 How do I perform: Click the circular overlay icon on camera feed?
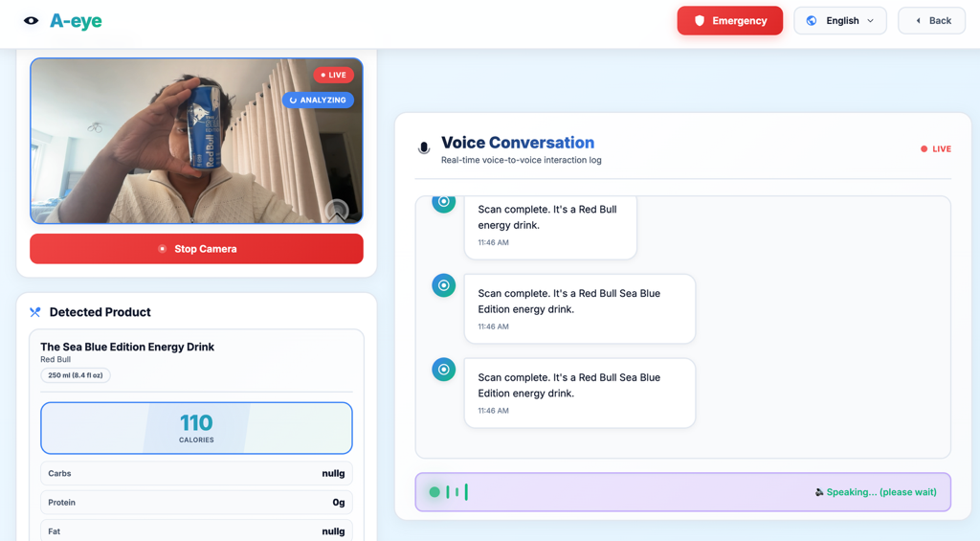pos(337,211)
